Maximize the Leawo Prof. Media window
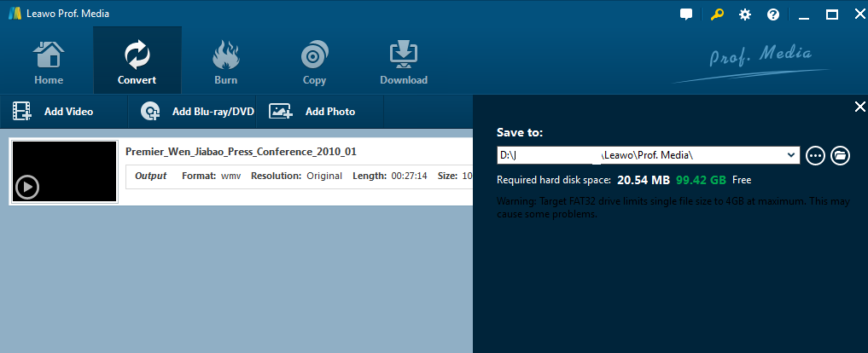This screenshot has height=353, width=868. click(x=832, y=15)
